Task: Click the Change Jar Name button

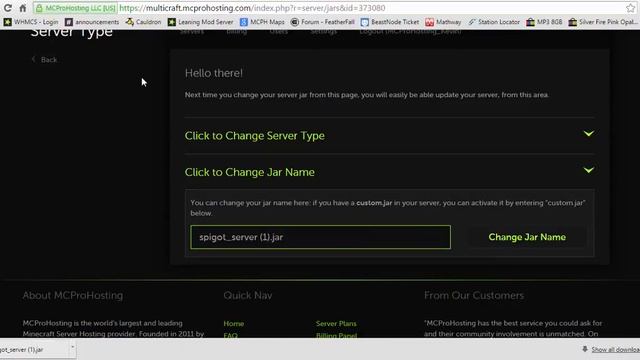Action: (527, 237)
